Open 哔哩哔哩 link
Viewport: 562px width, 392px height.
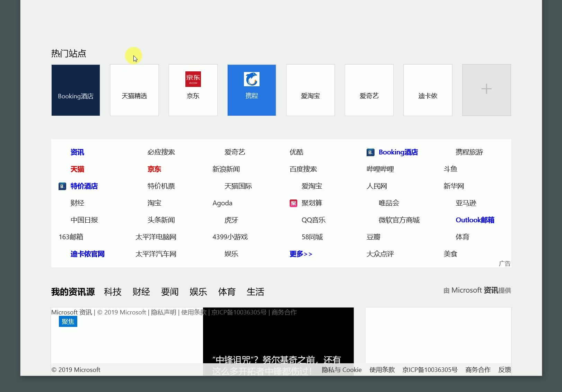(380, 169)
